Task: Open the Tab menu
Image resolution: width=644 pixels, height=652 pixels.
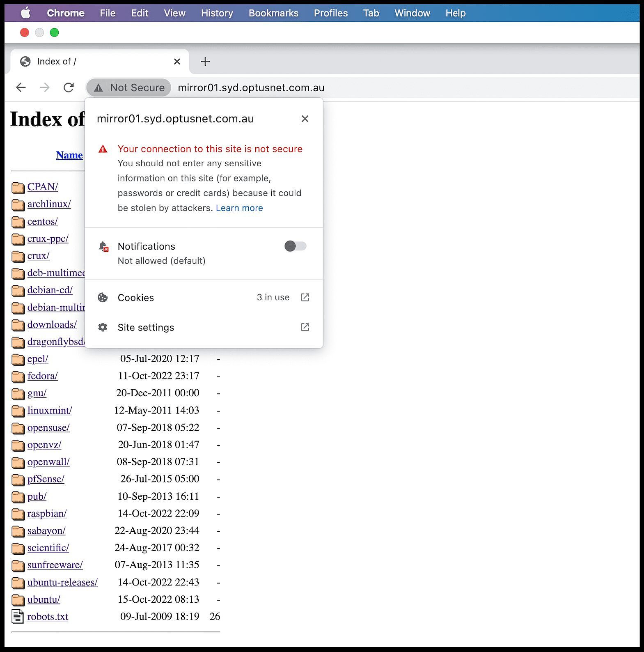Action: [371, 13]
